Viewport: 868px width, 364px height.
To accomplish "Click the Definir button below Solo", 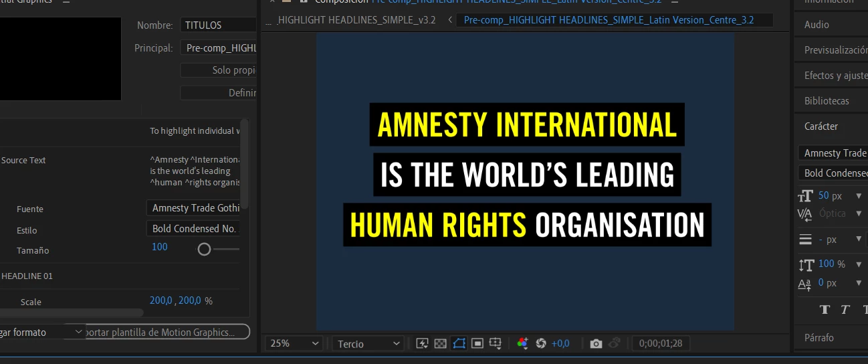I will pos(219,93).
